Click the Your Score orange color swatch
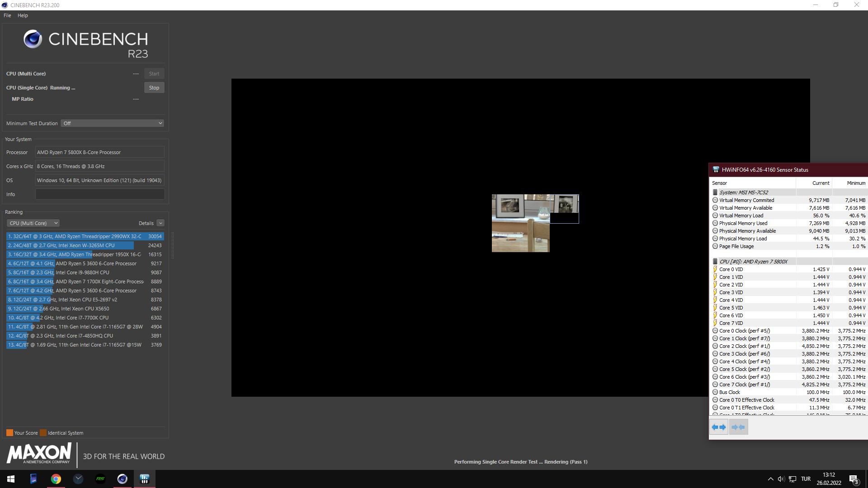868x488 pixels. (x=9, y=433)
